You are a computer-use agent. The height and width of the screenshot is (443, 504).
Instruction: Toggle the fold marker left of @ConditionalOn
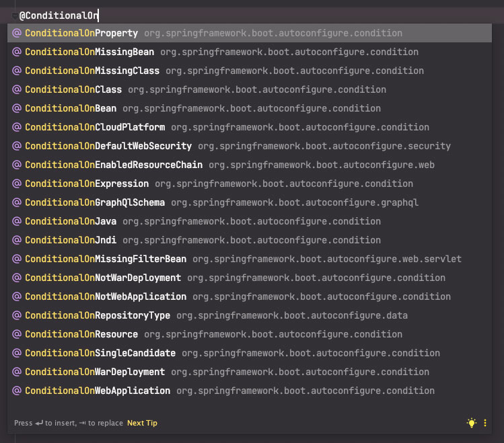click(x=14, y=15)
